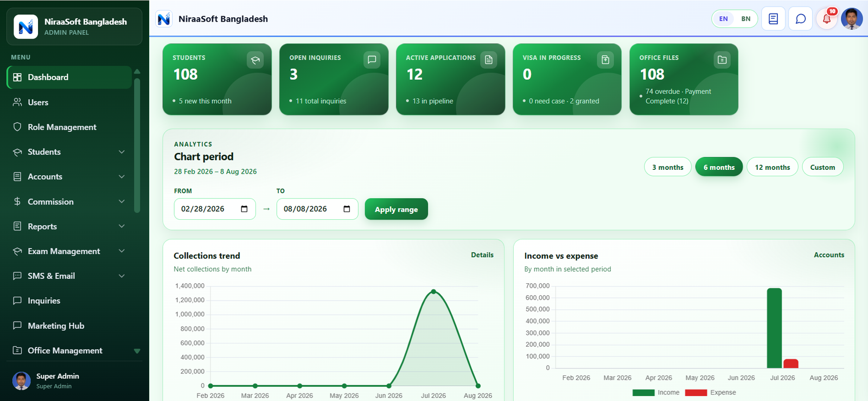Click the icon on Visa In Progress card
868x401 pixels.
tap(605, 60)
